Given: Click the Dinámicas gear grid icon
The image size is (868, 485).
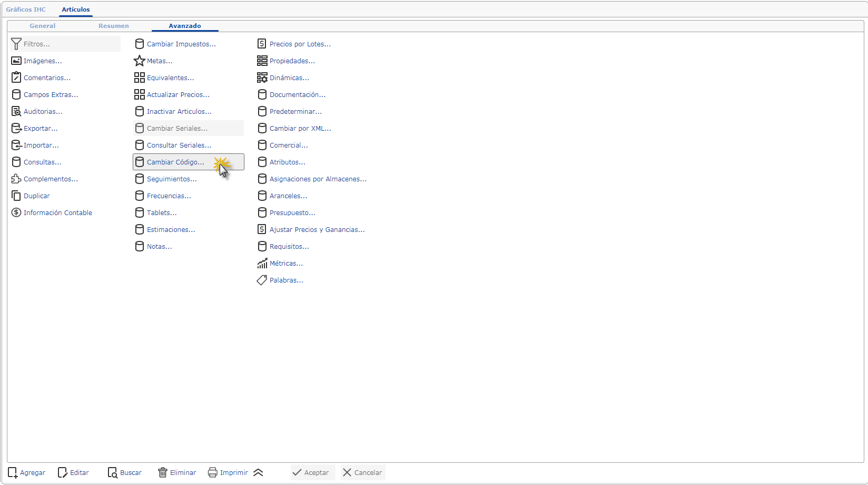Looking at the screenshot, I should [x=262, y=77].
